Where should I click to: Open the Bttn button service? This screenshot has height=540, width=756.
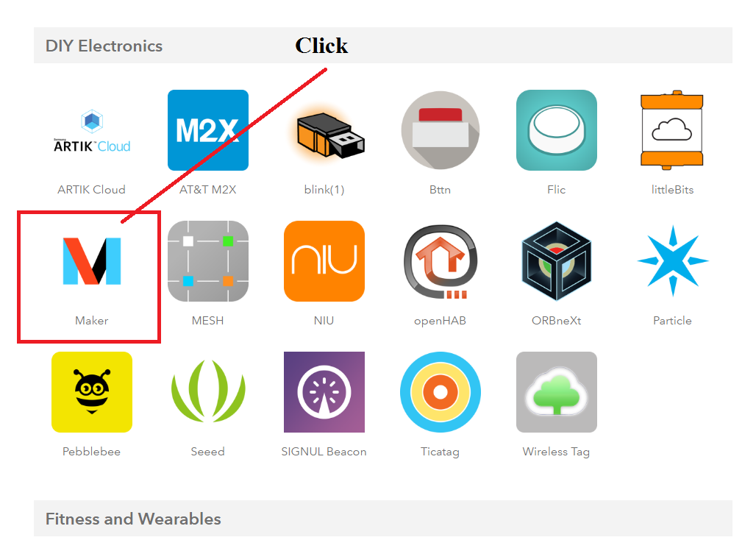tap(441, 130)
